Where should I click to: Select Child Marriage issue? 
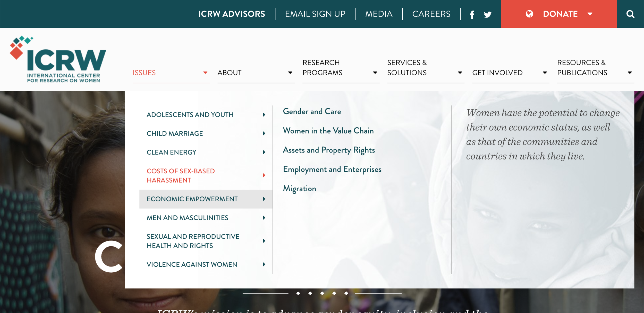(175, 133)
